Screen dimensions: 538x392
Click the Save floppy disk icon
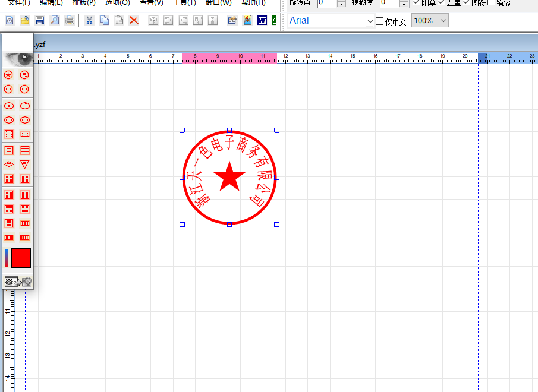40,21
